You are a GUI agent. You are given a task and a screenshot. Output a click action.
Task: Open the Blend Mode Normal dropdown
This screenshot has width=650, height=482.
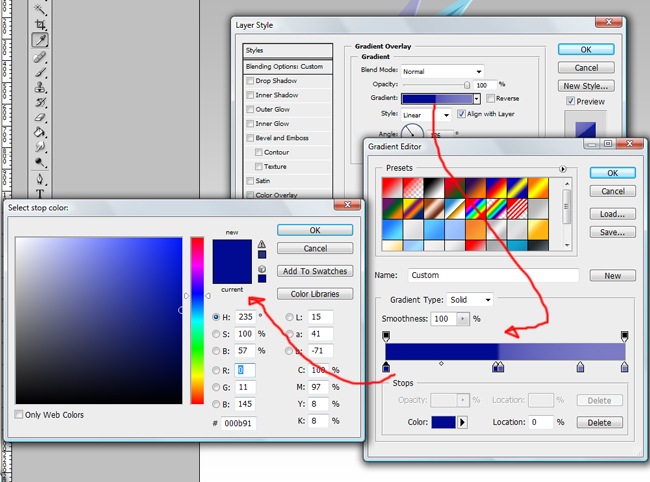442,72
